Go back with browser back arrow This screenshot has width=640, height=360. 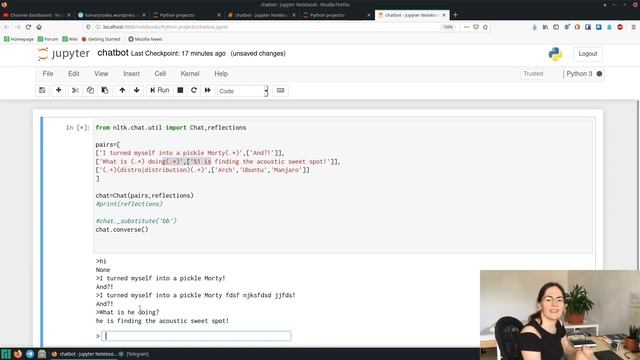point(7,27)
